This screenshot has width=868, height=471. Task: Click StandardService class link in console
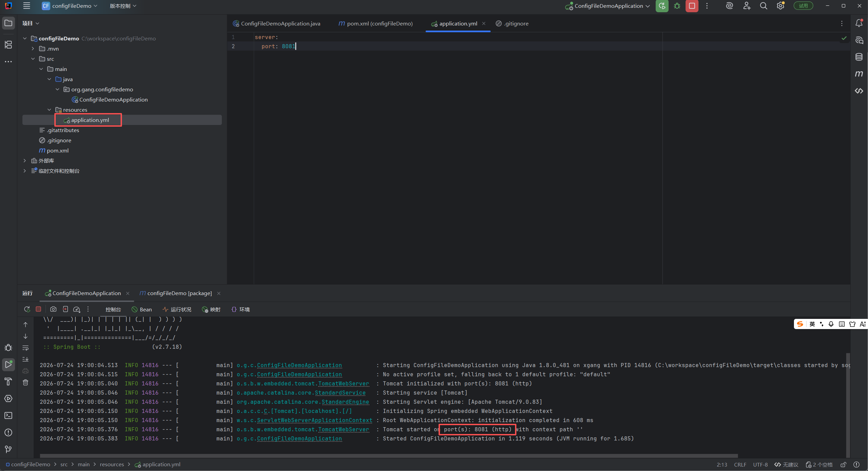pos(340,393)
